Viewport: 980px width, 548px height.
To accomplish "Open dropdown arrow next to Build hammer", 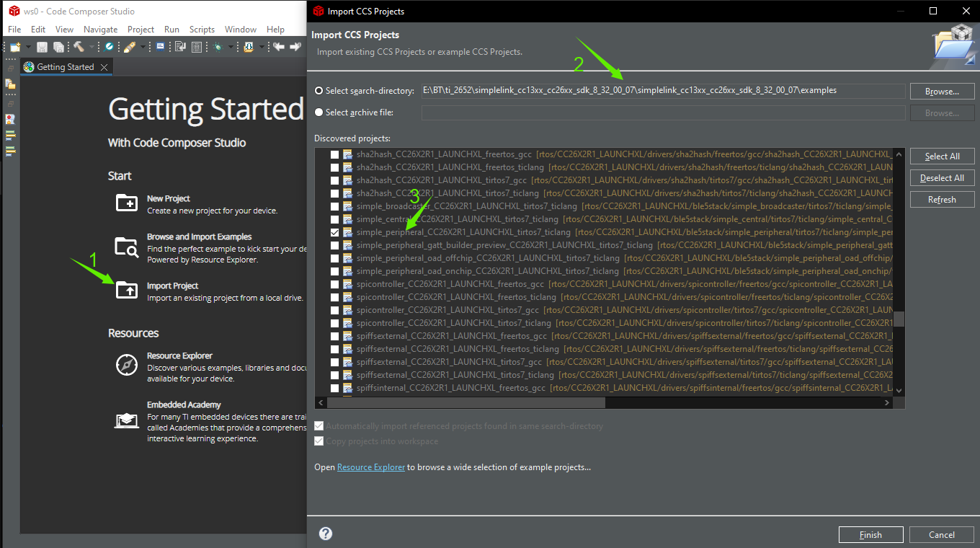I will click(92, 47).
